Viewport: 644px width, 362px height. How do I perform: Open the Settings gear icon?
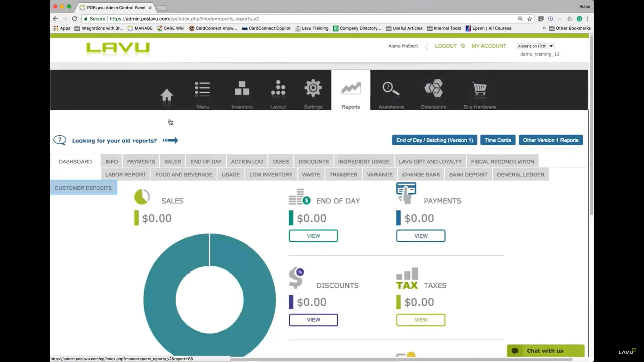(313, 88)
